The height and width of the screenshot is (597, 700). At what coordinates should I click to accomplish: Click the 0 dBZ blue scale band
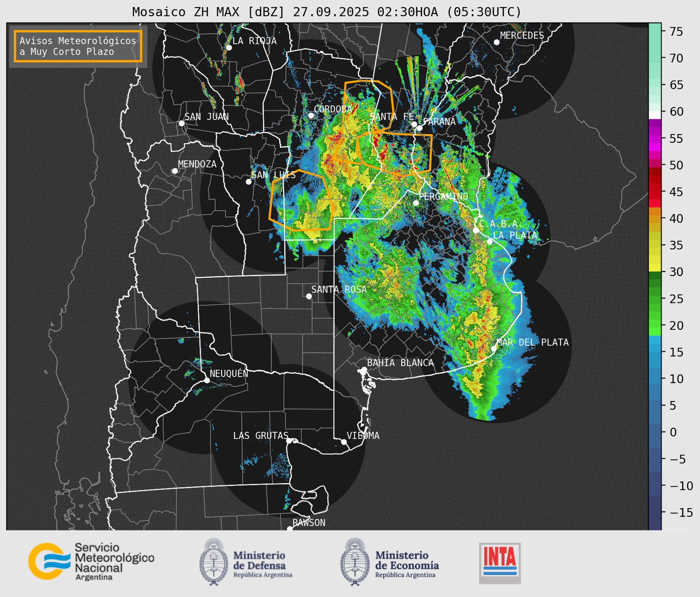click(655, 432)
